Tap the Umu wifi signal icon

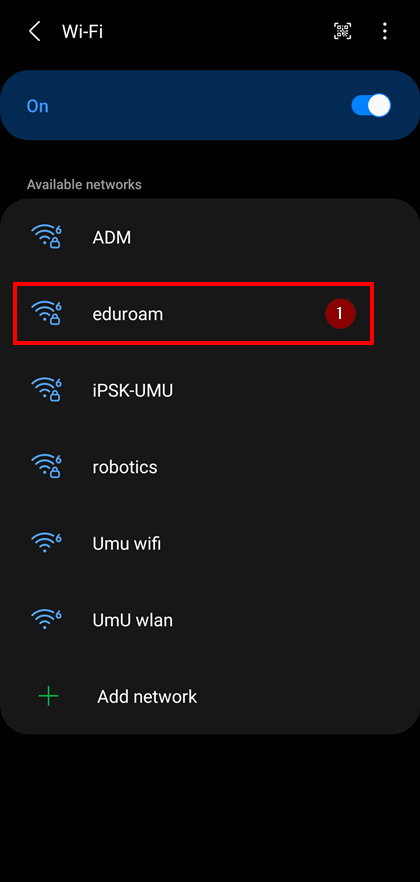click(x=46, y=542)
